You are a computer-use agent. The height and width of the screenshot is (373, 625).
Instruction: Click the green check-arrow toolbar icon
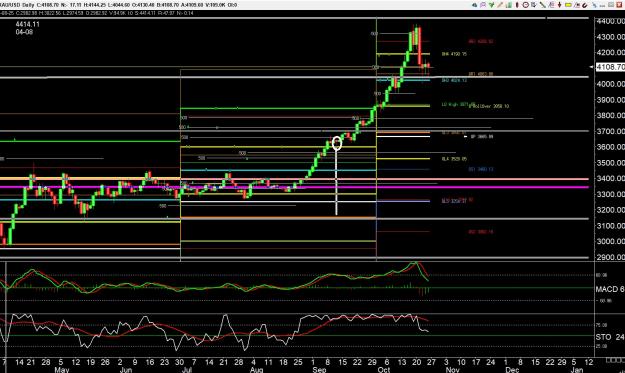(x=491, y=5)
